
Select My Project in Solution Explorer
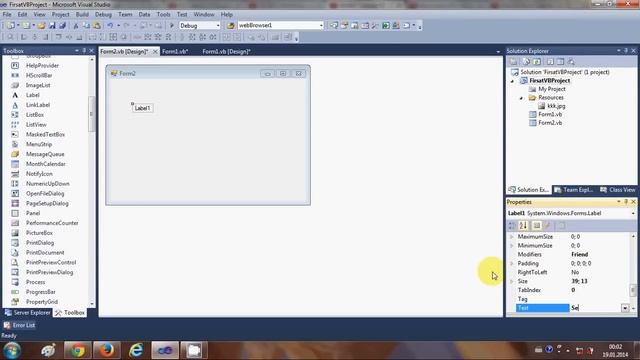click(x=552, y=89)
